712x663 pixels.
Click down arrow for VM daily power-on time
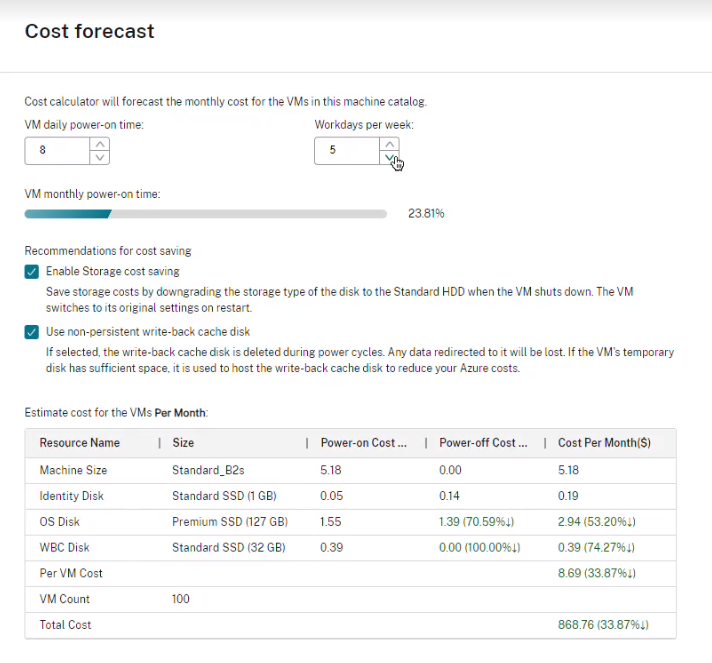click(98, 157)
